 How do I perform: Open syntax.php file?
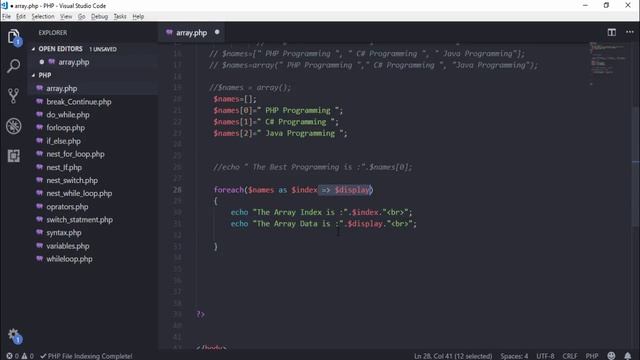point(64,233)
